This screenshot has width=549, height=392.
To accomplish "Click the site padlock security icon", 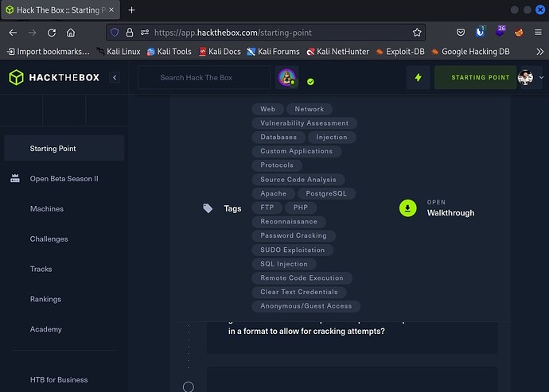I will (130, 33).
